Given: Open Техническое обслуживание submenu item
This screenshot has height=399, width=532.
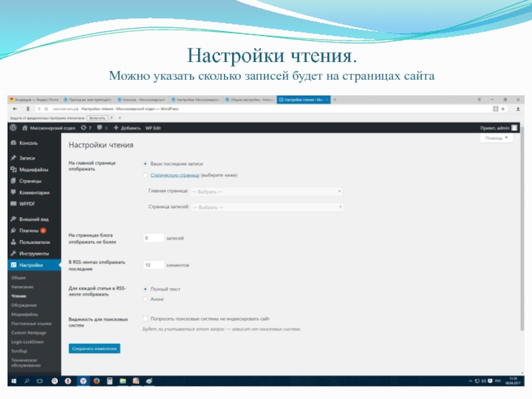Looking at the screenshot, I should click(x=26, y=362).
